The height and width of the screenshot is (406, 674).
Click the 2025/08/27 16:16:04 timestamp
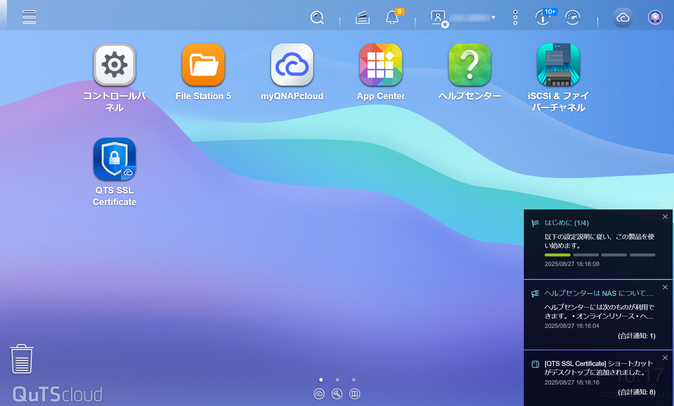pos(572,326)
